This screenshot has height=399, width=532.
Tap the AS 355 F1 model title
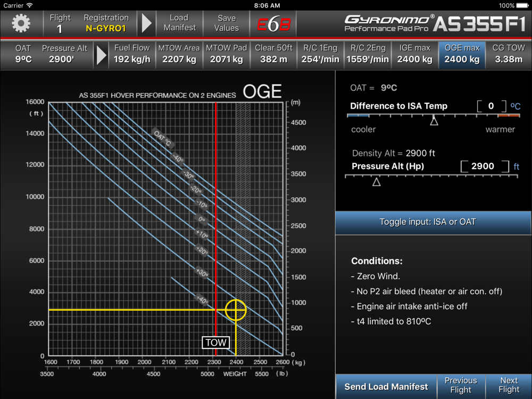click(479, 24)
